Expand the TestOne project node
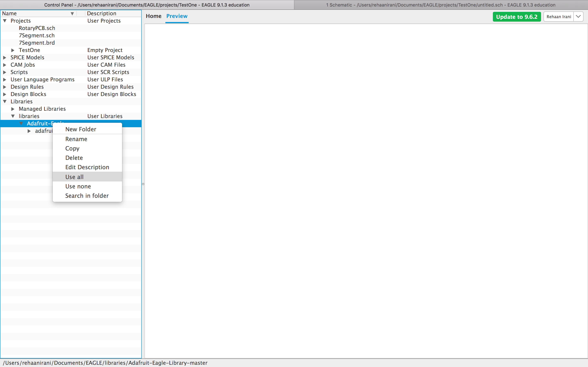588x367 pixels. coord(13,50)
